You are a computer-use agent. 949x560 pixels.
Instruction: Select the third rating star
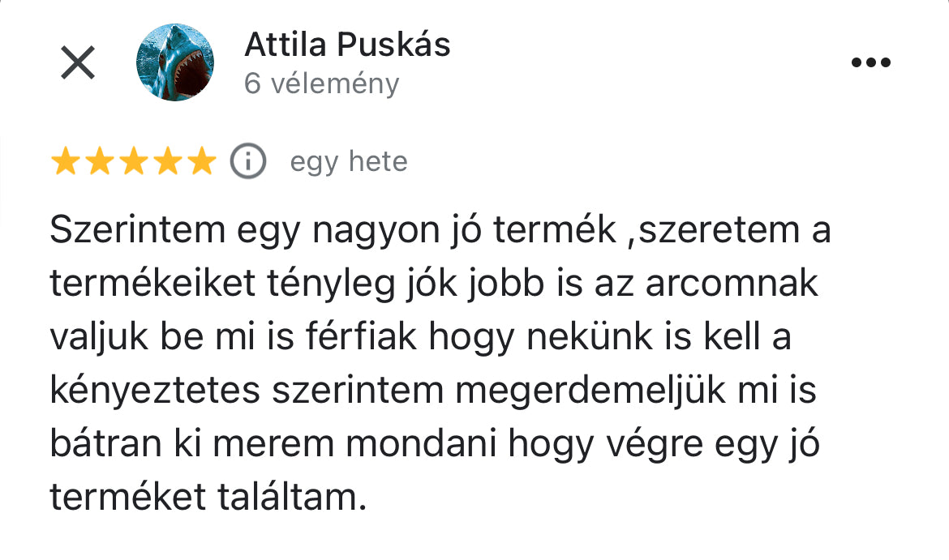(x=134, y=162)
